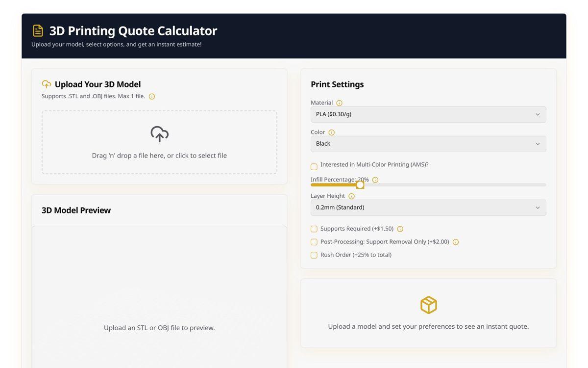
Task: Click the header subtitle about instant estimate
Action: 117,44
